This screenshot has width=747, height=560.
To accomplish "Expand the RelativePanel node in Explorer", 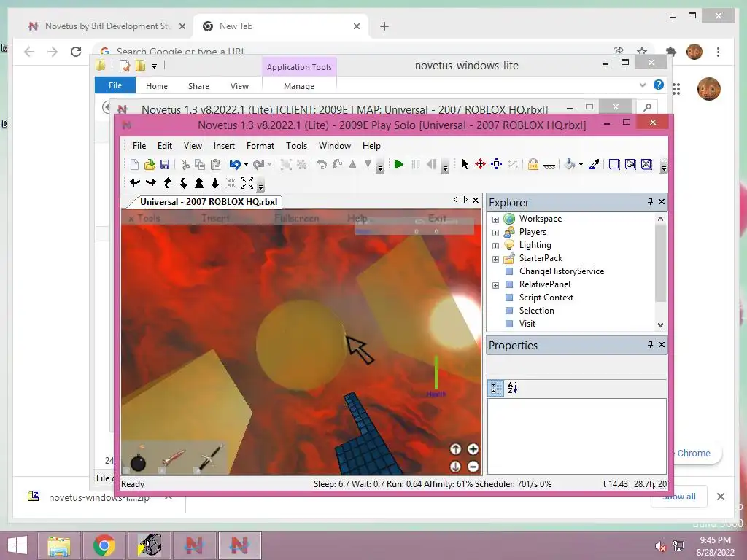I will (x=495, y=285).
